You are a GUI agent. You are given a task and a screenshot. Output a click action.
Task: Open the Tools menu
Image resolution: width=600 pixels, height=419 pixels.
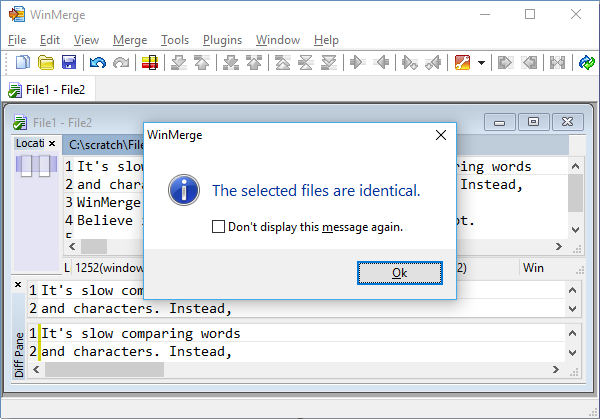coord(175,40)
